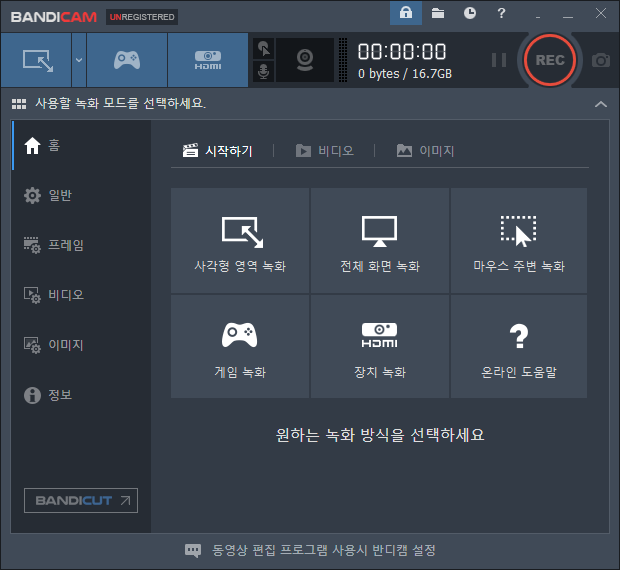Toggle microphone recording icon
This screenshot has width=620, height=570.
tap(263, 72)
